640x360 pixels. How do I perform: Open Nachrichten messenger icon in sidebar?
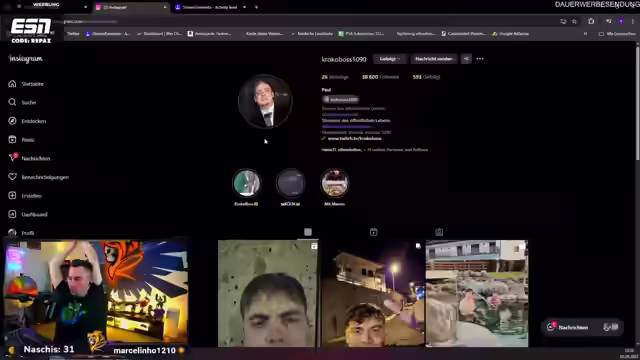[12, 158]
